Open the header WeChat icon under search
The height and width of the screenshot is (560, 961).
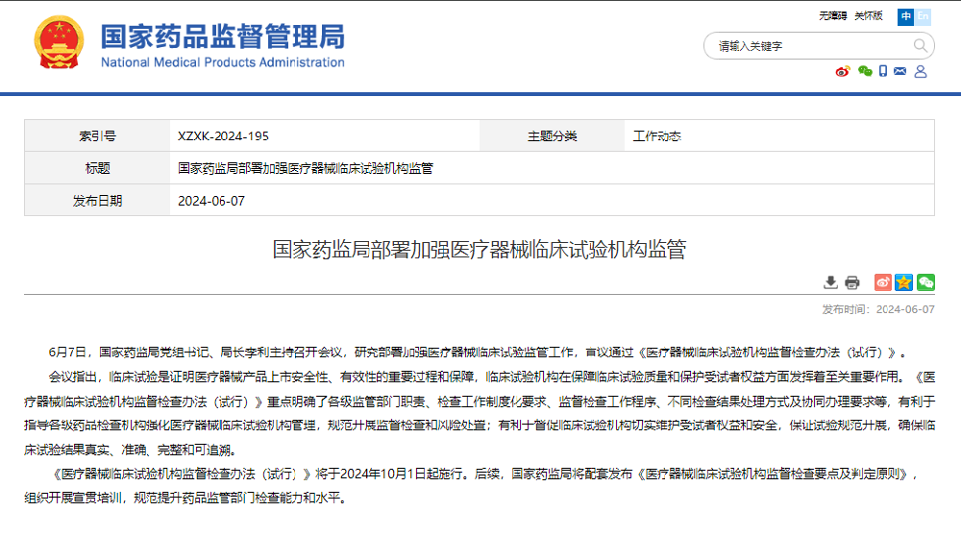pos(865,71)
